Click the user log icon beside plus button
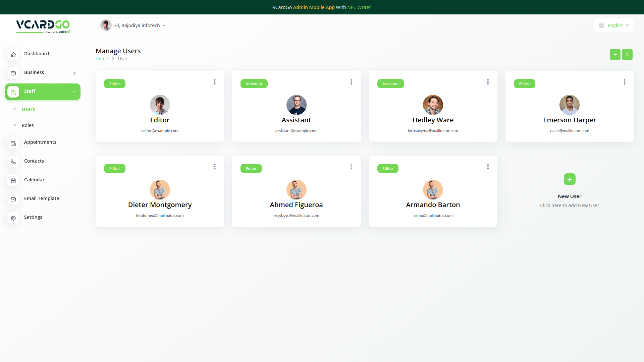This screenshot has height=362, width=644. click(627, 54)
